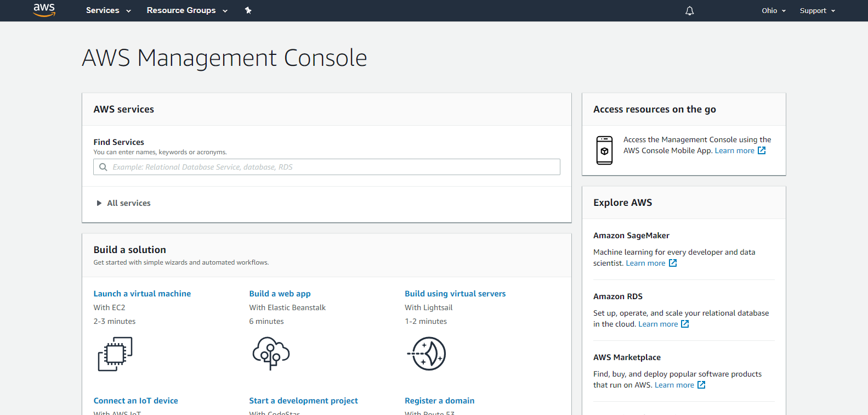Open Console Mobile App Learn more link
Image resolution: width=868 pixels, height=415 pixels.
pyautogui.click(x=735, y=150)
